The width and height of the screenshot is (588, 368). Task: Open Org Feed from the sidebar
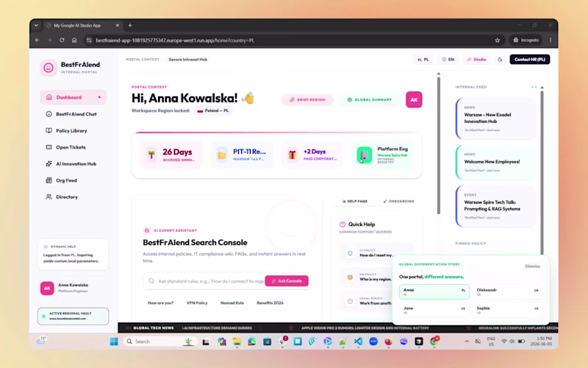pyautogui.click(x=73, y=180)
